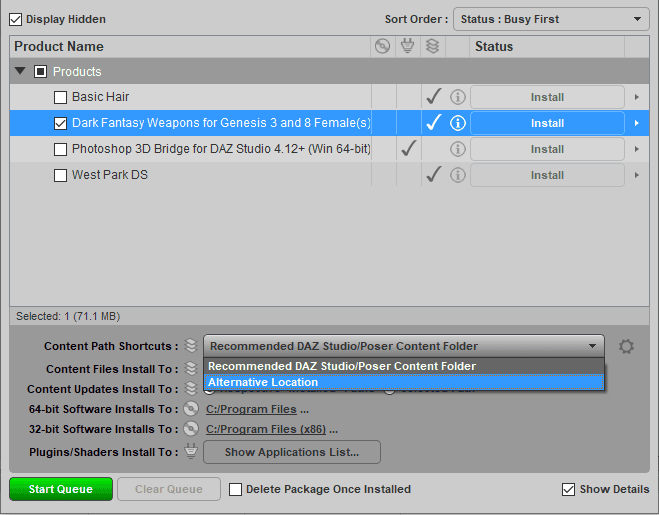Enable Delete Package Once Installed
Viewport: 659px width, 515px height.
pos(235,489)
